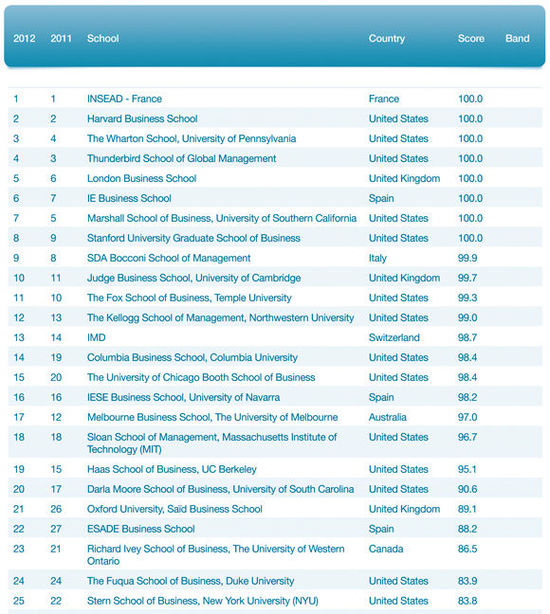Open The Kellogg School of Management entry
The width and height of the screenshot is (550, 614).
tap(220, 318)
